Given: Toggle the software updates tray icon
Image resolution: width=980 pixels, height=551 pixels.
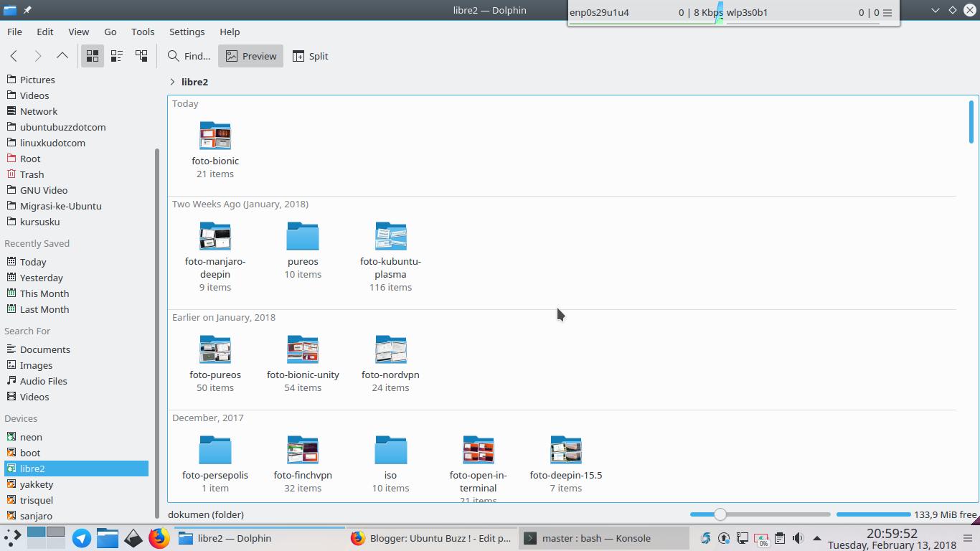Looking at the screenshot, I should pyautogui.click(x=724, y=538).
